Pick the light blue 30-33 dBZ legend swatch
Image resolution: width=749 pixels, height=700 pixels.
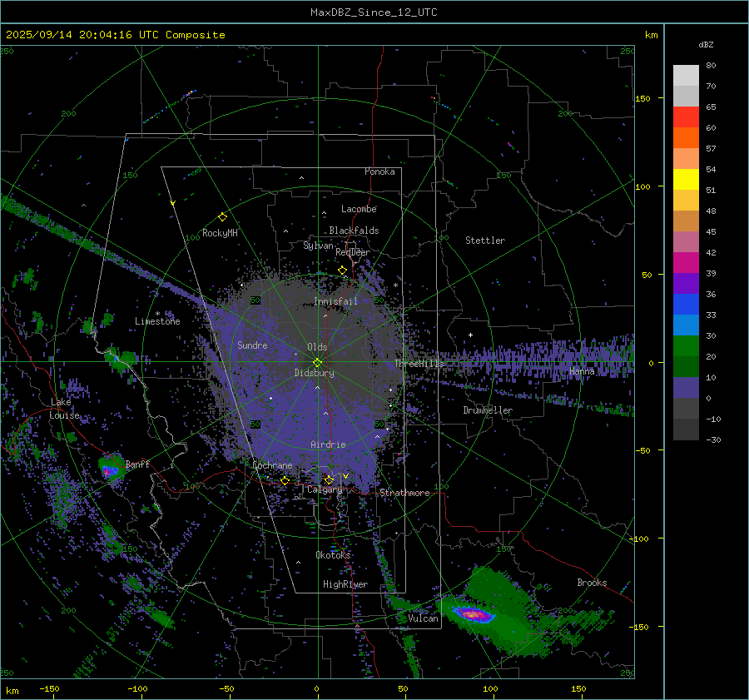click(686, 325)
